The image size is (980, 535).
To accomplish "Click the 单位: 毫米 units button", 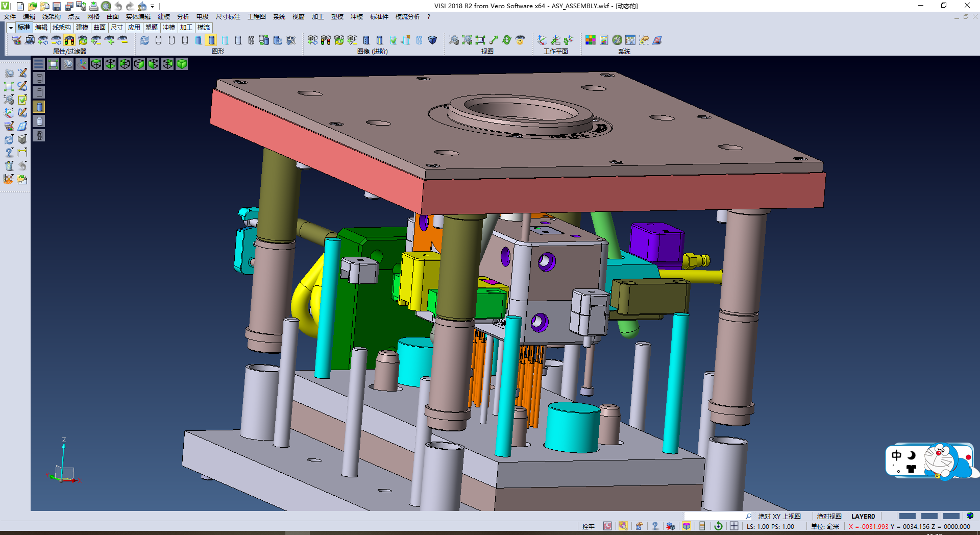I will tap(825, 526).
